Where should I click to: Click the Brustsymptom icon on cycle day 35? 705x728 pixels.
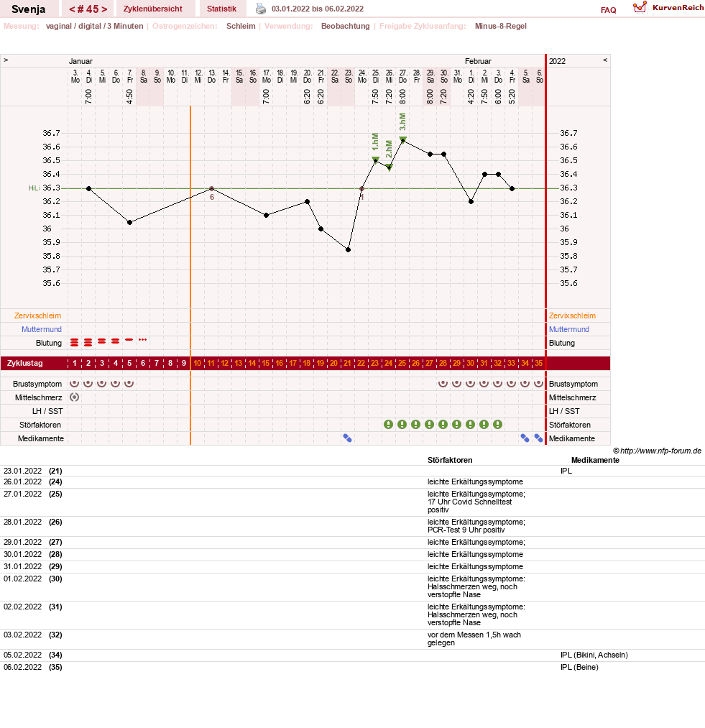pos(538,384)
